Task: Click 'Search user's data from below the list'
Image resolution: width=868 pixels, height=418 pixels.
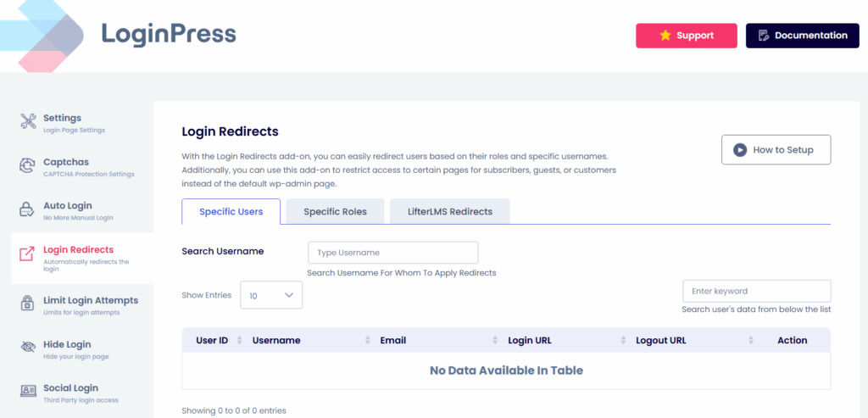Action: click(756, 309)
